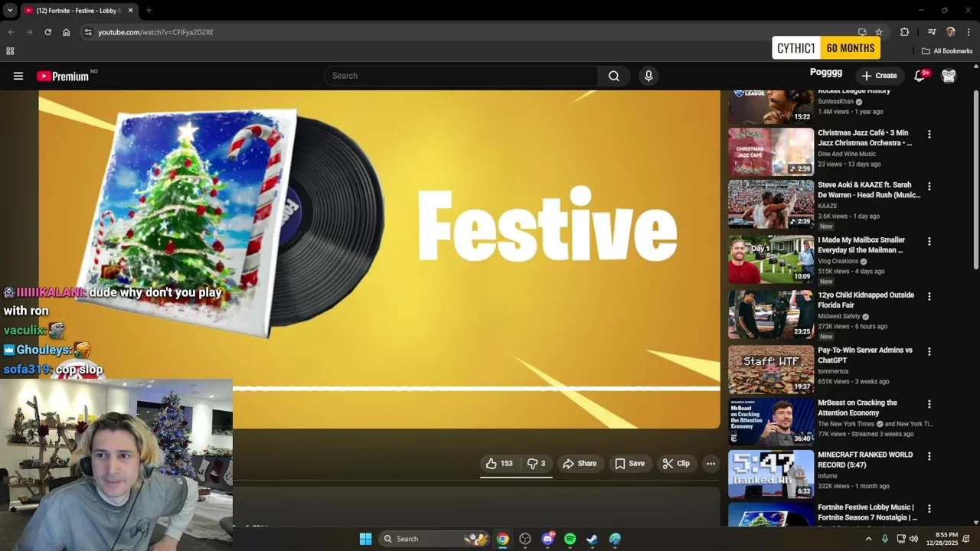Open more actions menu under the video
Viewport: 980px width, 551px height.
[x=710, y=464]
